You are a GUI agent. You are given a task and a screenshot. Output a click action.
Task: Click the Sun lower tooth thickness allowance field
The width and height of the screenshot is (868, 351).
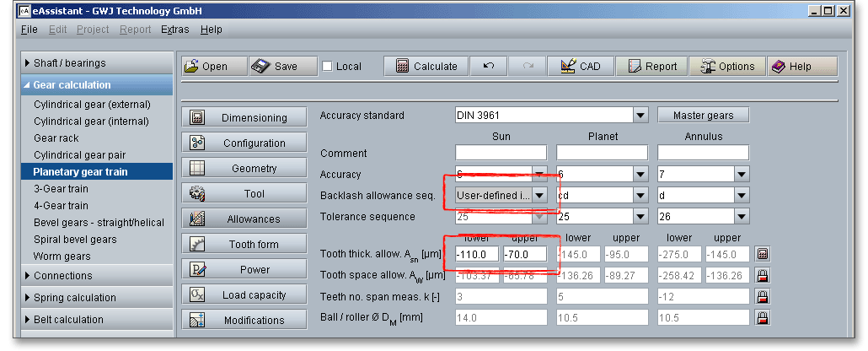(x=475, y=254)
